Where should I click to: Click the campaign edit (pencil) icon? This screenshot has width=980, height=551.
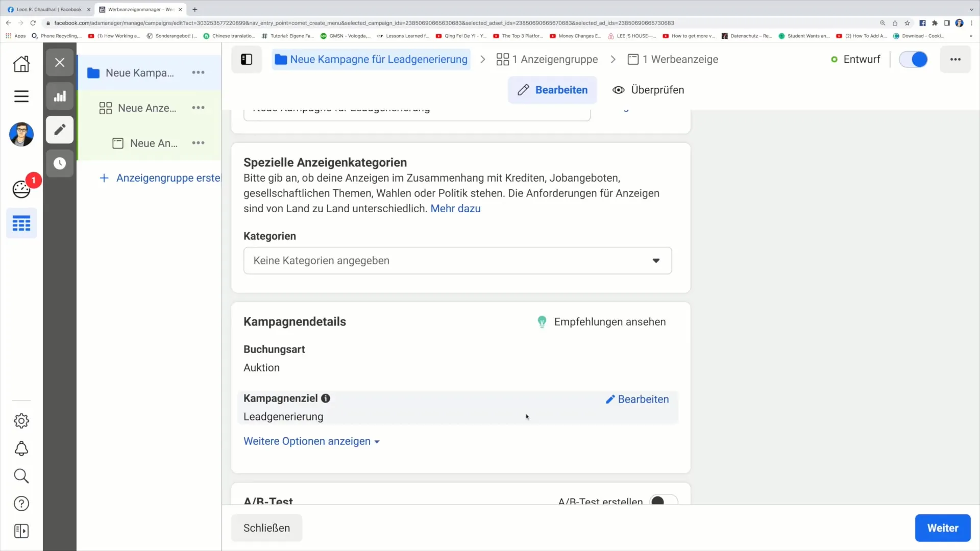pyautogui.click(x=59, y=130)
